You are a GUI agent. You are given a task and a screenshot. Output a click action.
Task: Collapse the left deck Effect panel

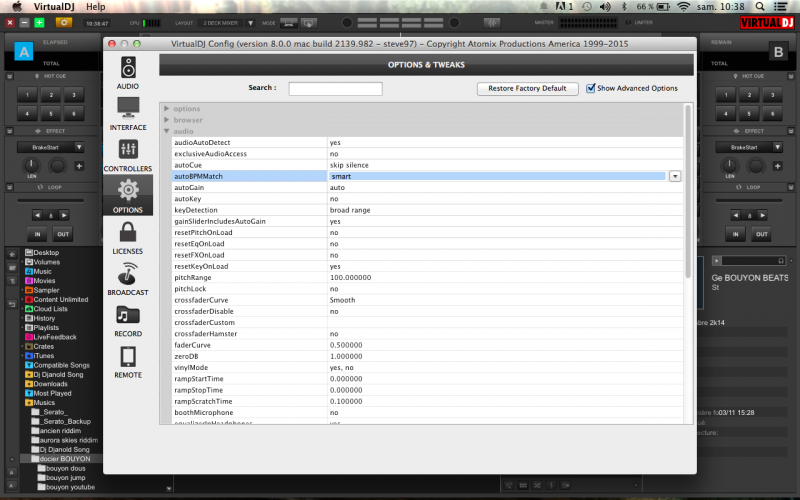10,131
